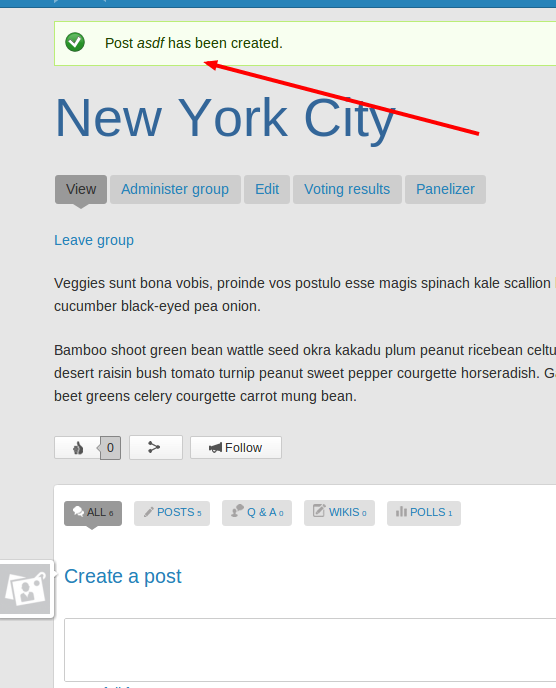Screen dimensions: 556x688
Task: Click the green success checkmark icon
Action: [x=75, y=43]
